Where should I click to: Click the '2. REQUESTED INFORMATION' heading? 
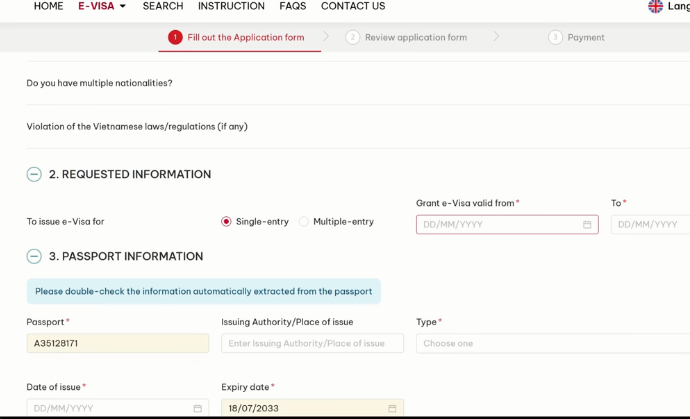(x=130, y=174)
